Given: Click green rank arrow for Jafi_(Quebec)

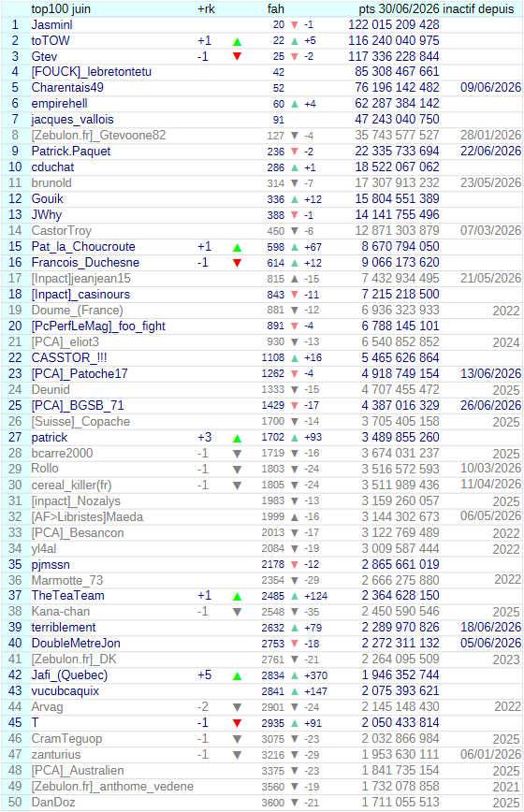Looking at the screenshot, I should [237, 675].
